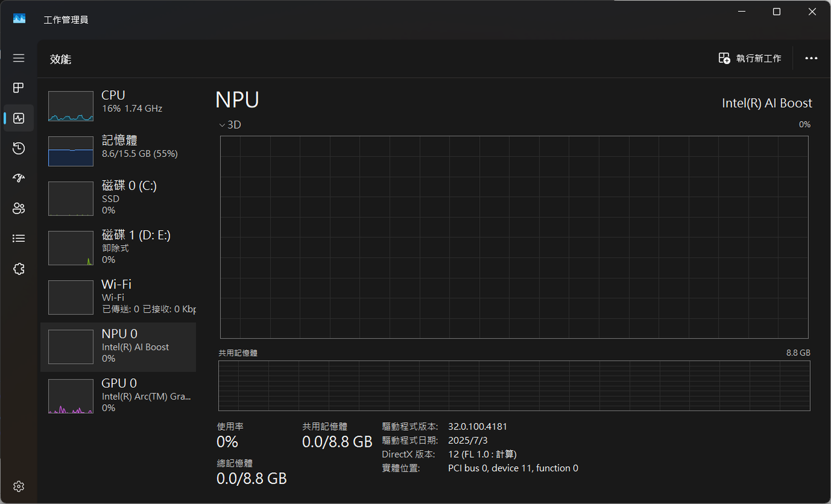Screen dimensions: 831x504
Task: Select 磁碟 0 (C:) disk item
Action: pos(118,198)
